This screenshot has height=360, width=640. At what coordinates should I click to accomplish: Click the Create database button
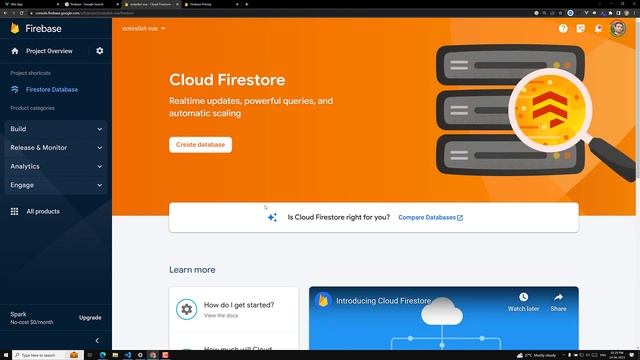point(200,144)
